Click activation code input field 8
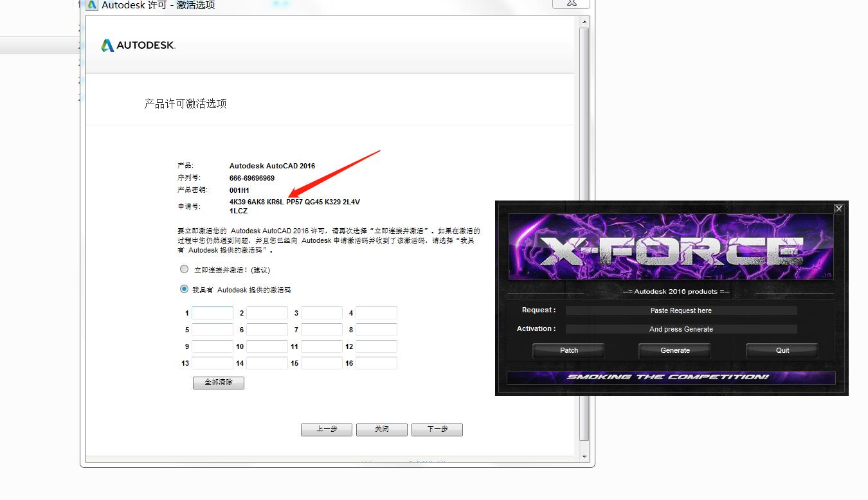 point(376,330)
